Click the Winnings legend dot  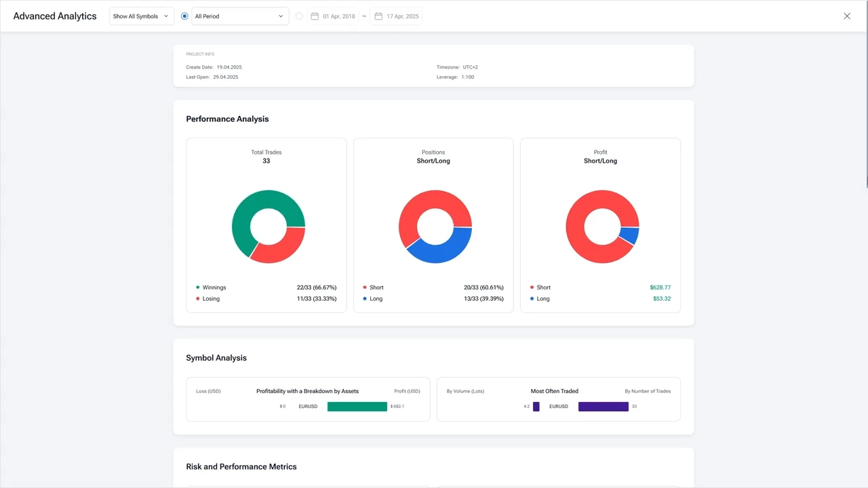click(x=198, y=287)
